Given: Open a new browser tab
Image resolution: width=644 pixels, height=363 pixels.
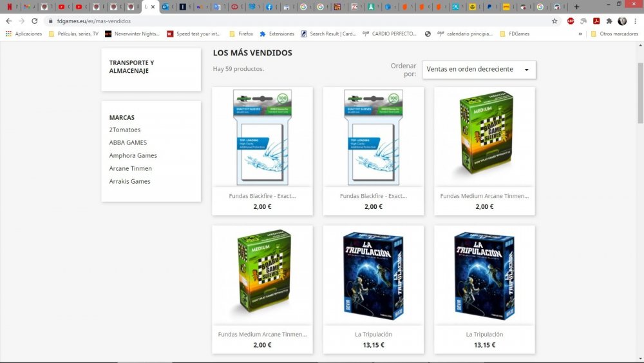Looking at the screenshot, I should point(576,6).
